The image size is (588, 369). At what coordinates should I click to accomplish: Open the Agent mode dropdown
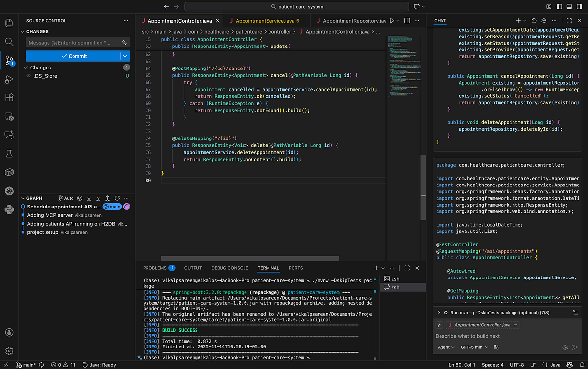coord(445,347)
